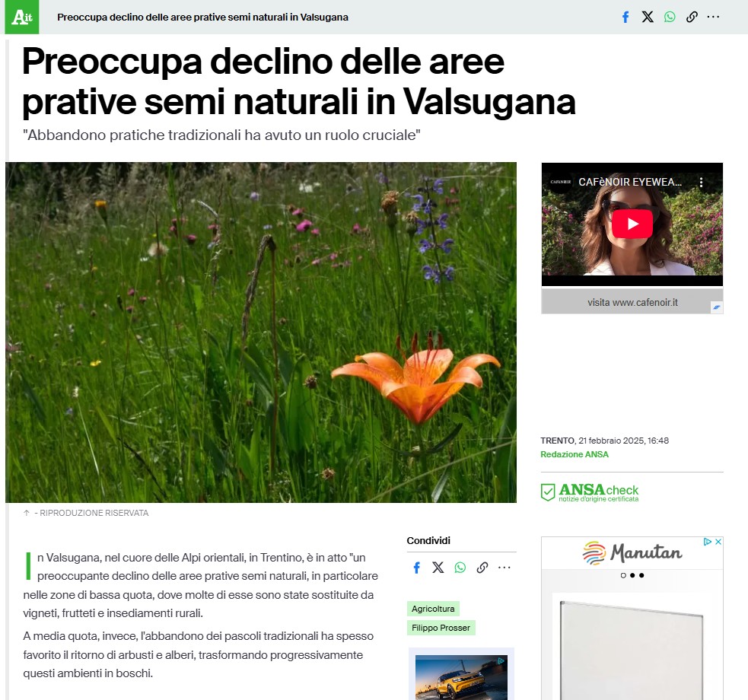Viewport: 748px width, 700px height.
Task: Open the Redazione ANSA author link
Action: pyautogui.click(x=575, y=454)
